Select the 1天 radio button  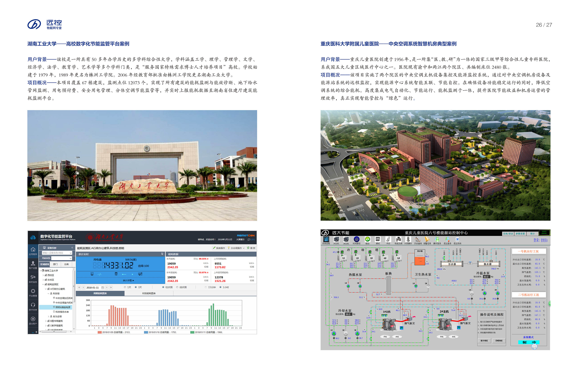(x=125, y=287)
